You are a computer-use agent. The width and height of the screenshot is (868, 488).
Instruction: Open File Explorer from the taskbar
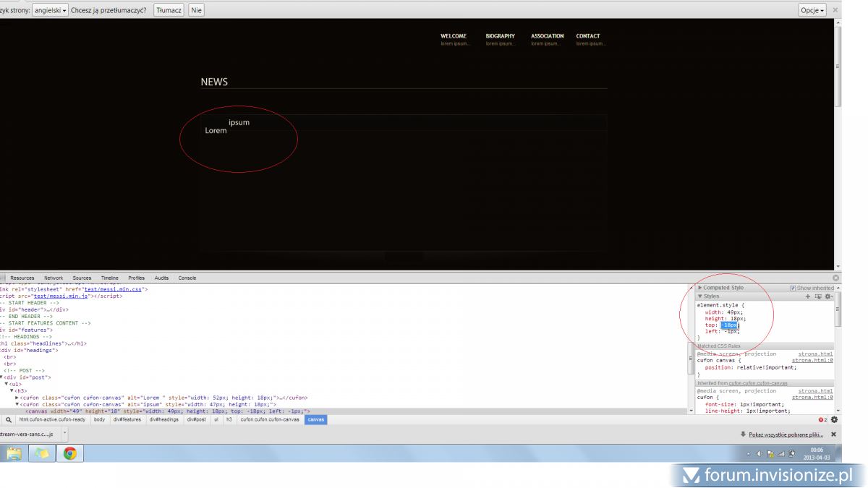pyautogui.click(x=14, y=453)
